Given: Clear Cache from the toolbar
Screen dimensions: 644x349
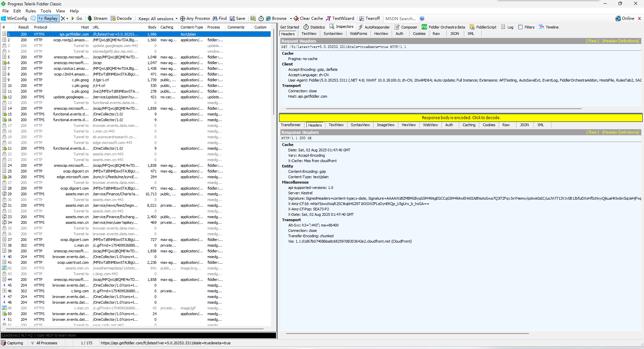Looking at the screenshot, I should 308,18.
